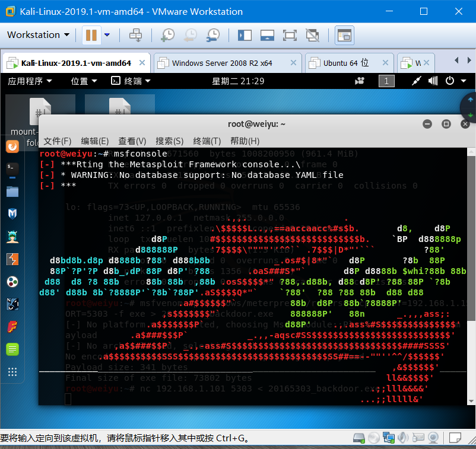476x449 pixels.
Task: Click the VMware hard disk status icon
Action: 359,438
